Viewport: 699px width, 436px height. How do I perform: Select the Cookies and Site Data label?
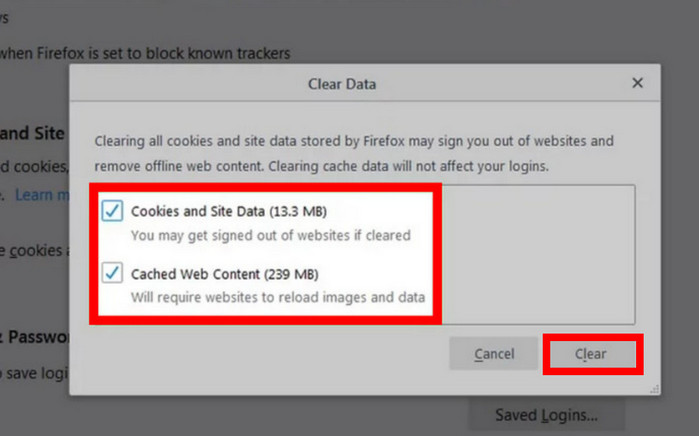click(229, 212)
